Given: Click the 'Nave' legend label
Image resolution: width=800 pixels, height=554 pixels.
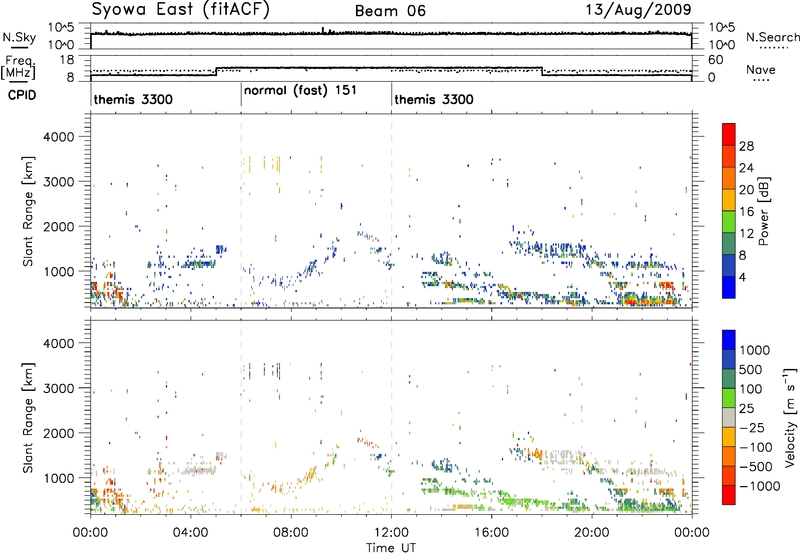Looking at the screenshot, I should pyautogui.click(x=761, y=70).
